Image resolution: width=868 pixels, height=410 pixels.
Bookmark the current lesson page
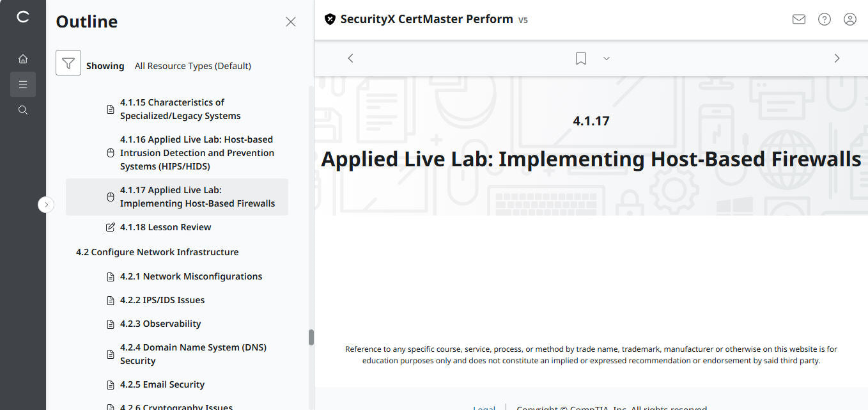580,58
